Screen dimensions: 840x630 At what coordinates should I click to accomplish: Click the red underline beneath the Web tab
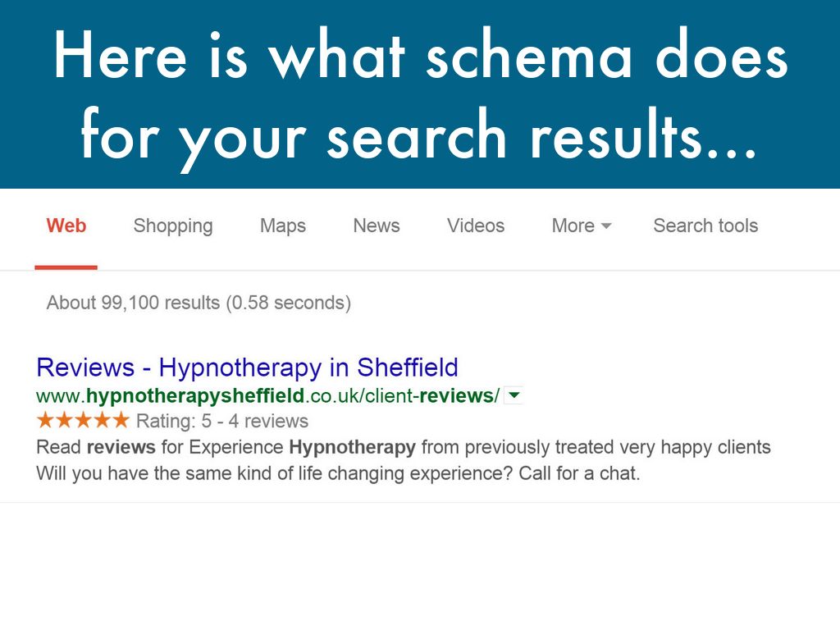tap(66, 267)
